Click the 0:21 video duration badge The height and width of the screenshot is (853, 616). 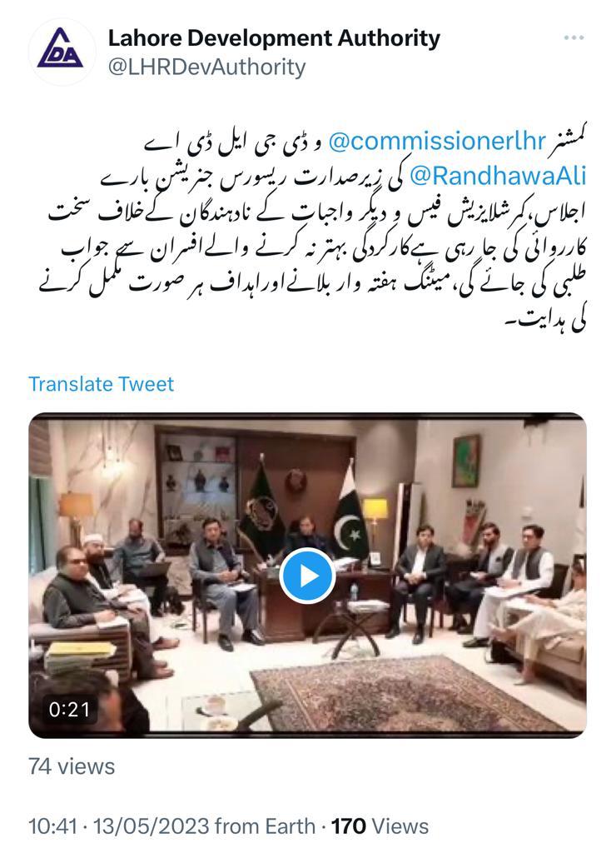(x=69, y=710)
